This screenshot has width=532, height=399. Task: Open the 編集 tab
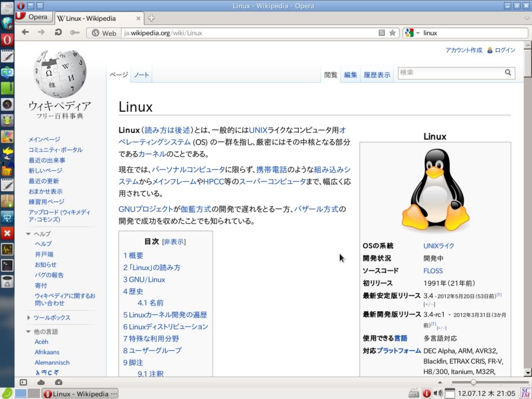(x=350, y=75)
